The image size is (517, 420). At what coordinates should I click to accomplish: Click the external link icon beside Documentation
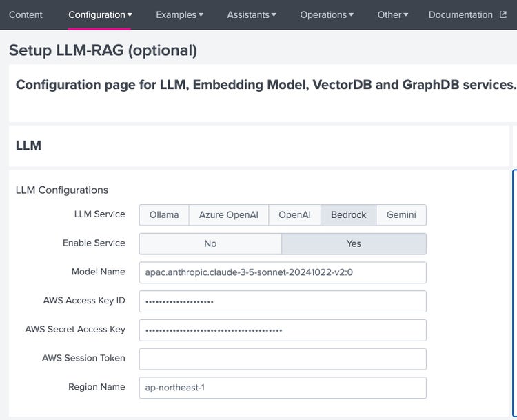point(503,14)
